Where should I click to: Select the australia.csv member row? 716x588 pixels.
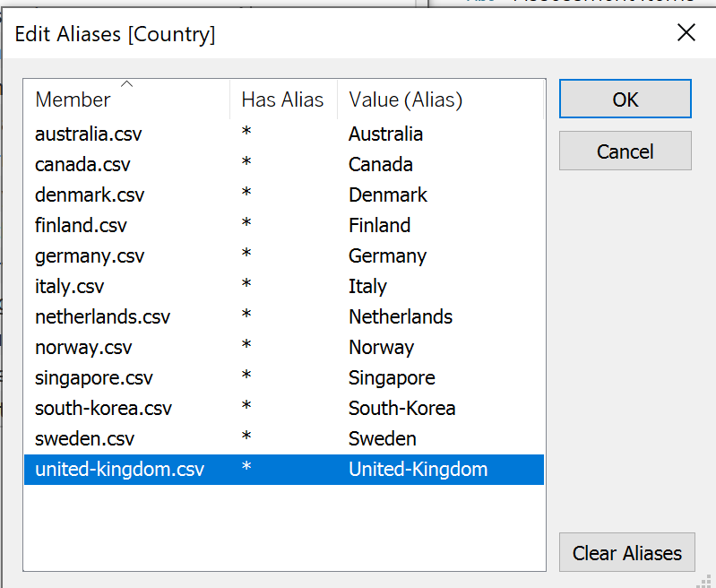click(88, 134)
